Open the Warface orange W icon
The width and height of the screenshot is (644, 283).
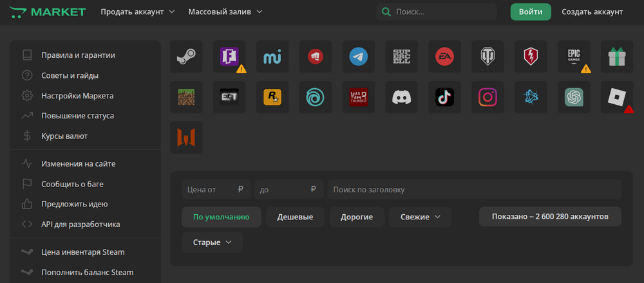[x=186, y=138]
